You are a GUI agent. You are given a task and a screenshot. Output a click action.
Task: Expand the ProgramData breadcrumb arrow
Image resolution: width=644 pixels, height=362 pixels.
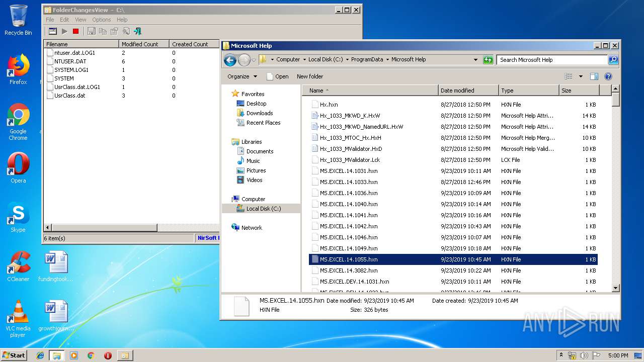coord(387,59)
